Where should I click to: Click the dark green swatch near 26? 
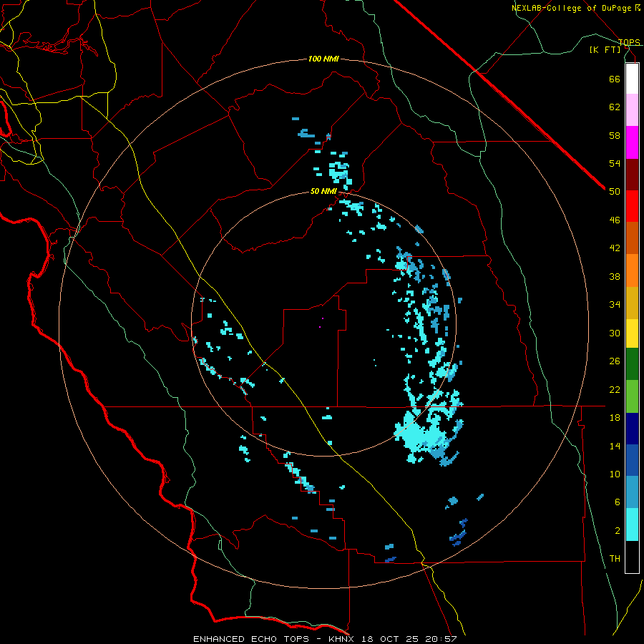(632, 364)
